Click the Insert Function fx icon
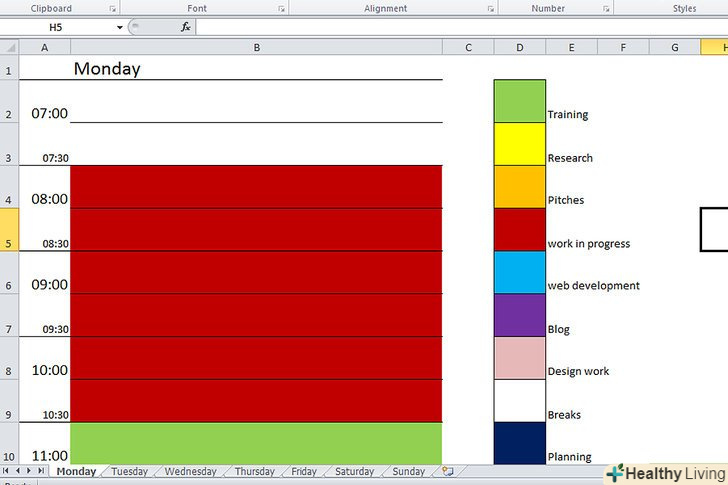 click(185, 28)
